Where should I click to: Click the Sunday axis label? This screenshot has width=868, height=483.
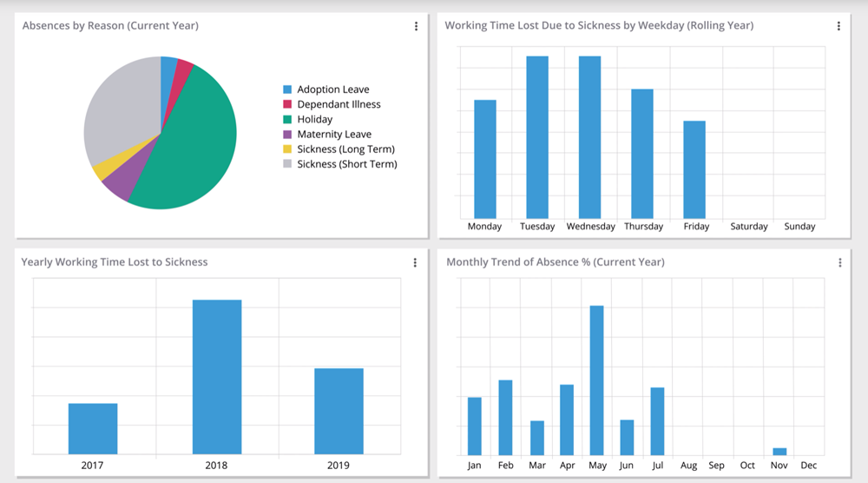[799, 226]
